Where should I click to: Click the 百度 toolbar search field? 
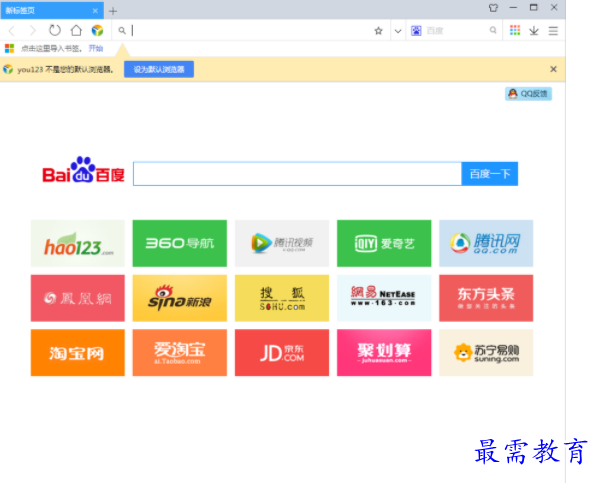(x=454, y=30)
